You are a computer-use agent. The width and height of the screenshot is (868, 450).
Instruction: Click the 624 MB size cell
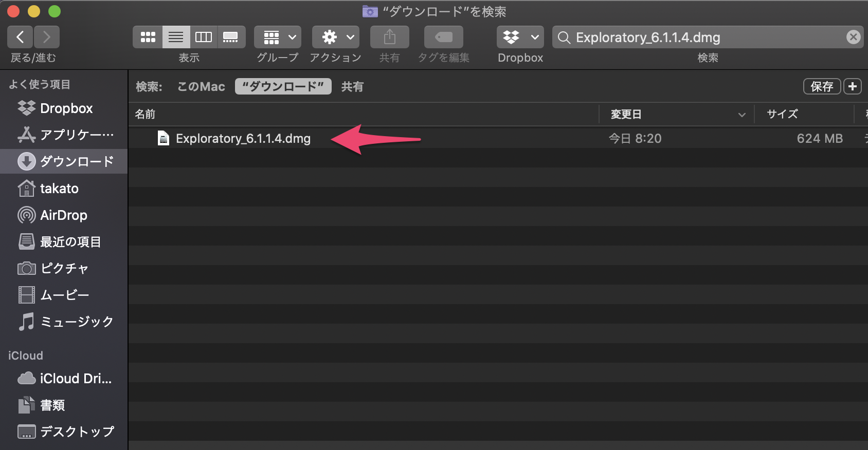click(820, 139)
